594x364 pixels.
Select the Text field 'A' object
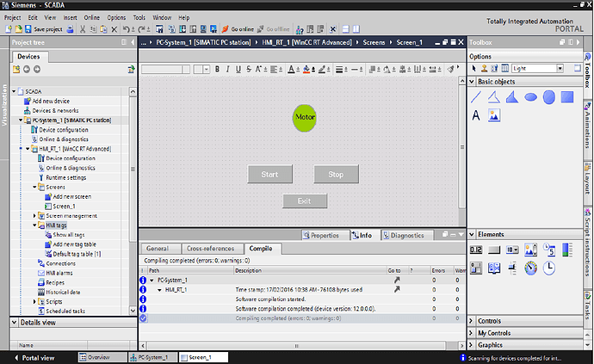coord(476,115)
